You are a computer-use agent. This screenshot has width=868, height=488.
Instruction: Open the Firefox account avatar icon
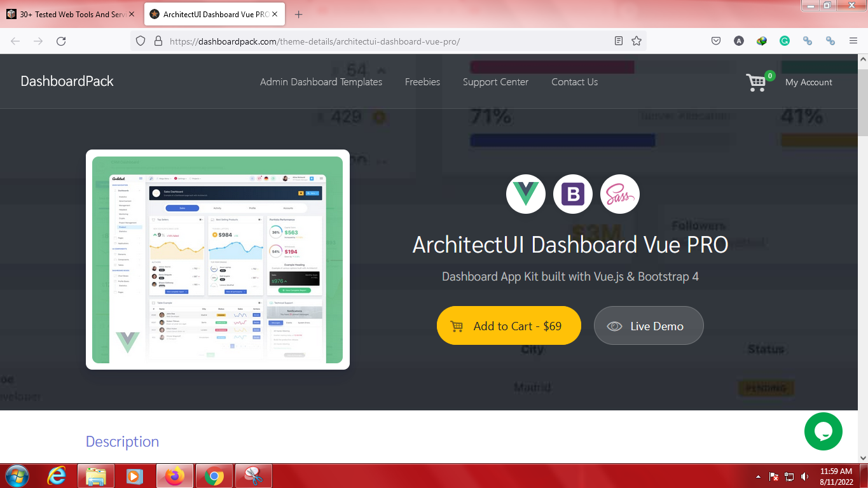[739, 41]
